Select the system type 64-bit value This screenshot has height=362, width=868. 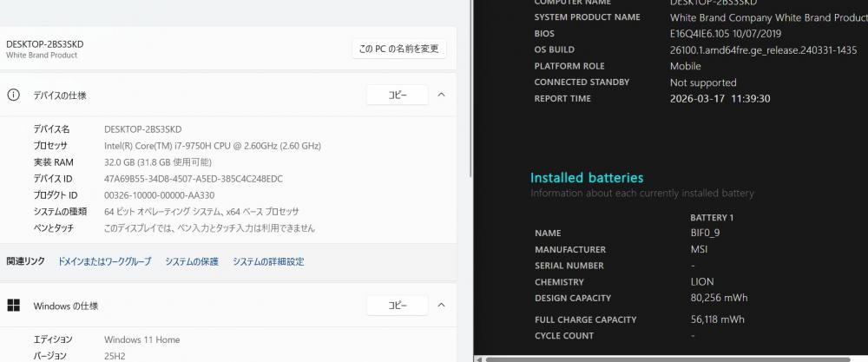click(201, 212)
